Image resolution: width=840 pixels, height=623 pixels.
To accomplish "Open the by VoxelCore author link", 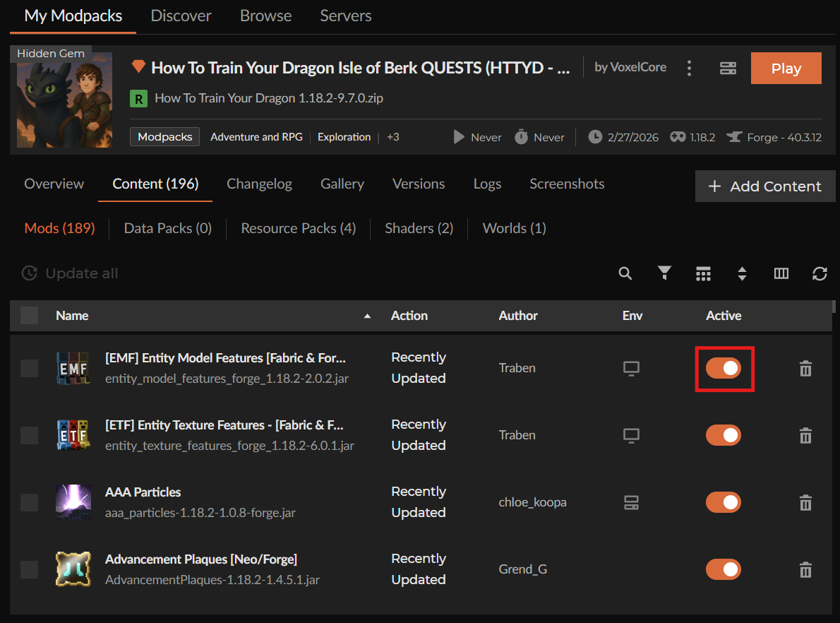I will coord(630,67).
